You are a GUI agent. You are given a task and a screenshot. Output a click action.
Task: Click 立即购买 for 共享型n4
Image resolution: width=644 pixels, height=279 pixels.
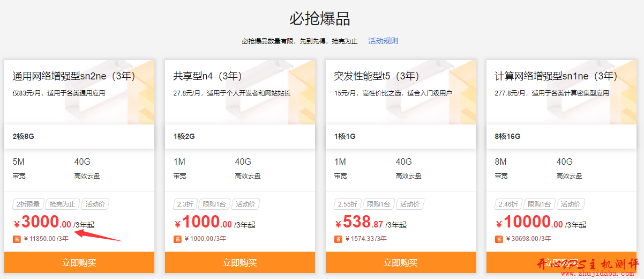(x=240, y=262)
